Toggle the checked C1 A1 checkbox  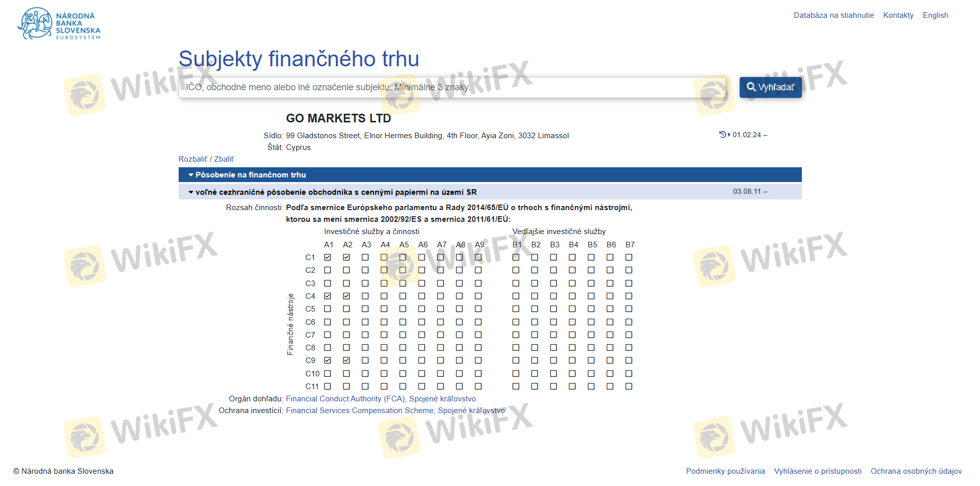[328, 258]
